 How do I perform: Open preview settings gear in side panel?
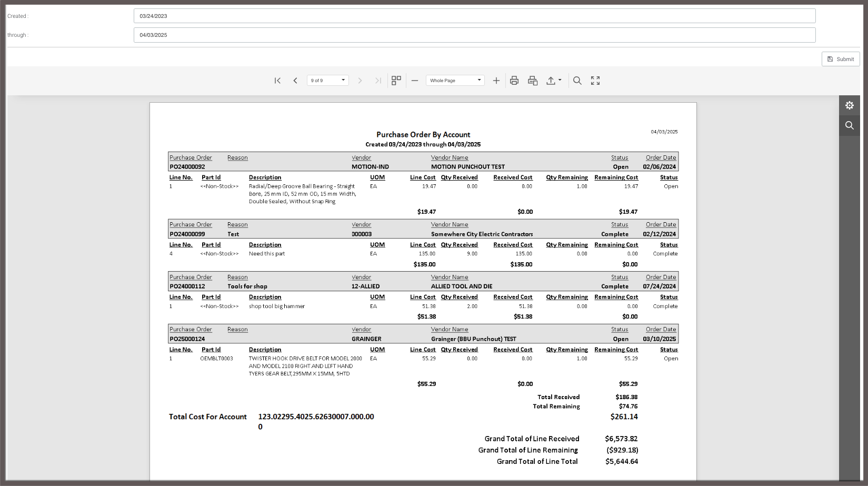point(850,105)
